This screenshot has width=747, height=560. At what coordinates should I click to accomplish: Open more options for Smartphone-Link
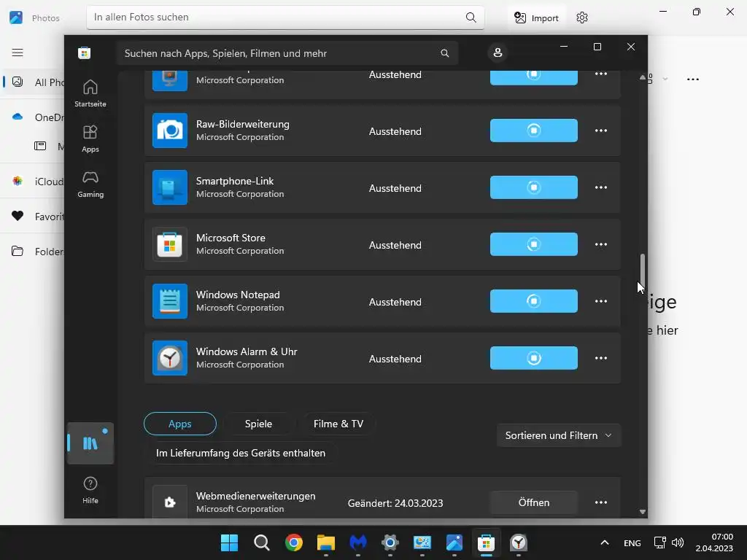point(601,187)
